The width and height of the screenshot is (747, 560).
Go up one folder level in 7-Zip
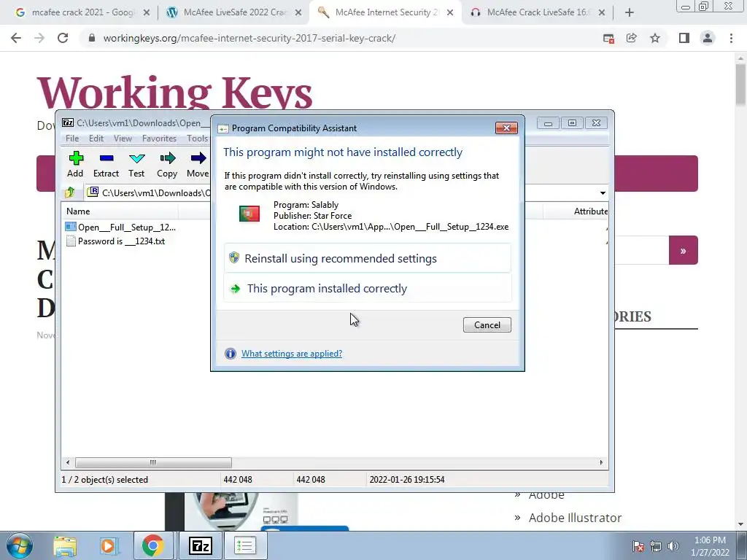point(70,192)
